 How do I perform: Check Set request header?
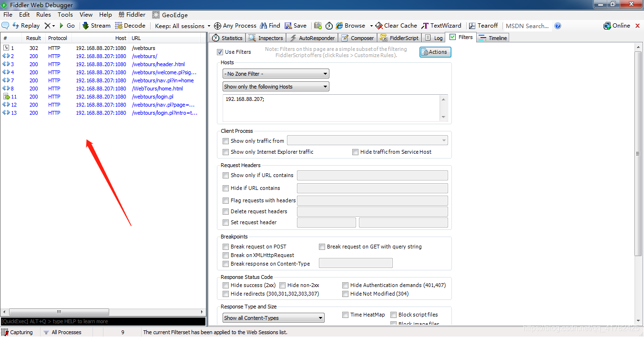point(226,222)
